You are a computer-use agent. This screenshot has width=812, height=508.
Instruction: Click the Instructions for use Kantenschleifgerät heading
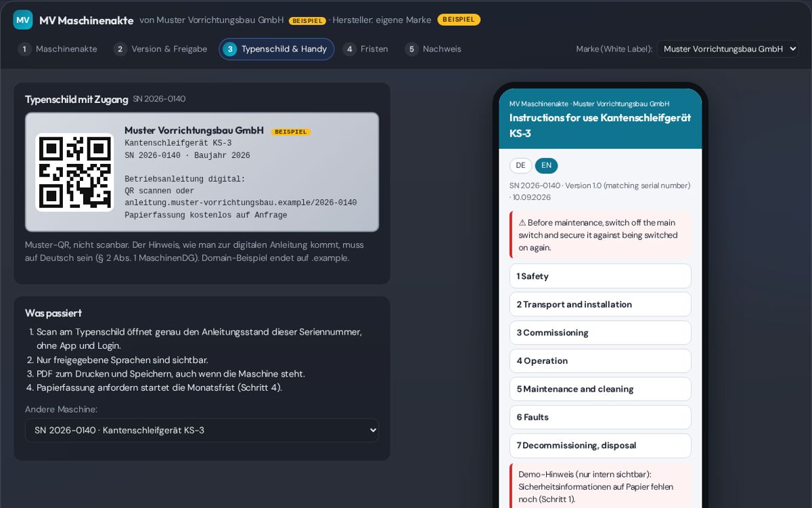click(600, 125)
